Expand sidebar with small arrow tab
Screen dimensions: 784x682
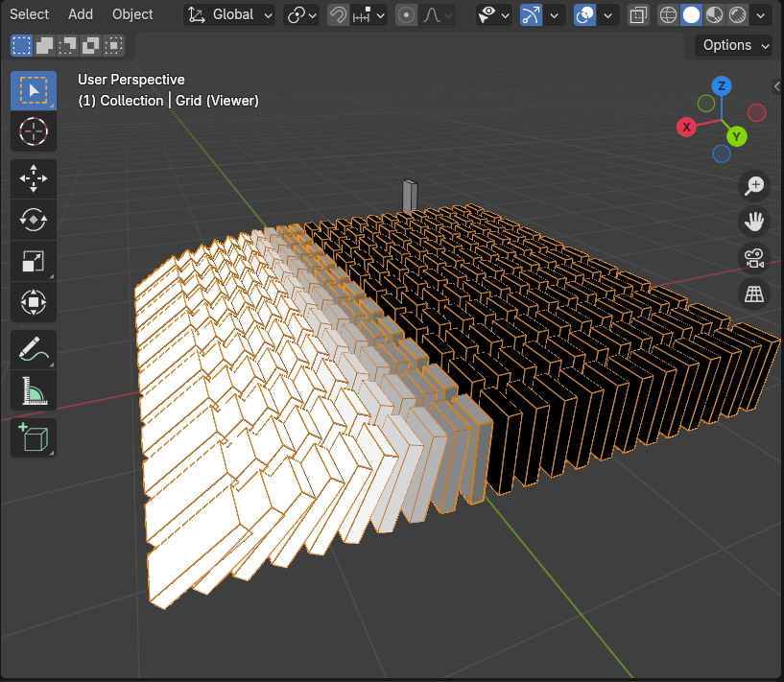click(777, 86)
